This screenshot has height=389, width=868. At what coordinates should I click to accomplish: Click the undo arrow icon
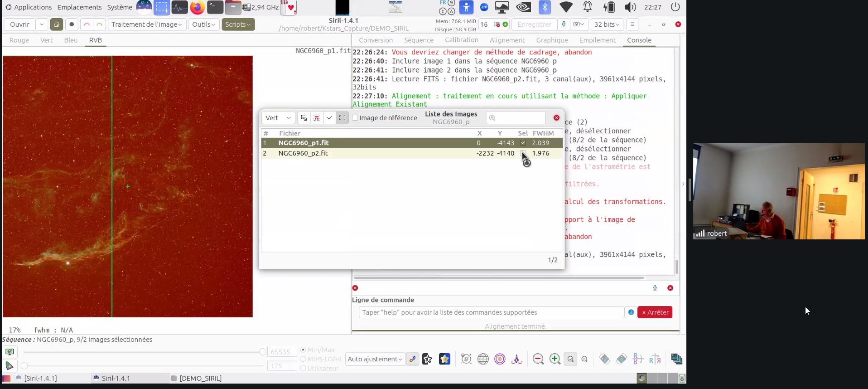[87, 24]
